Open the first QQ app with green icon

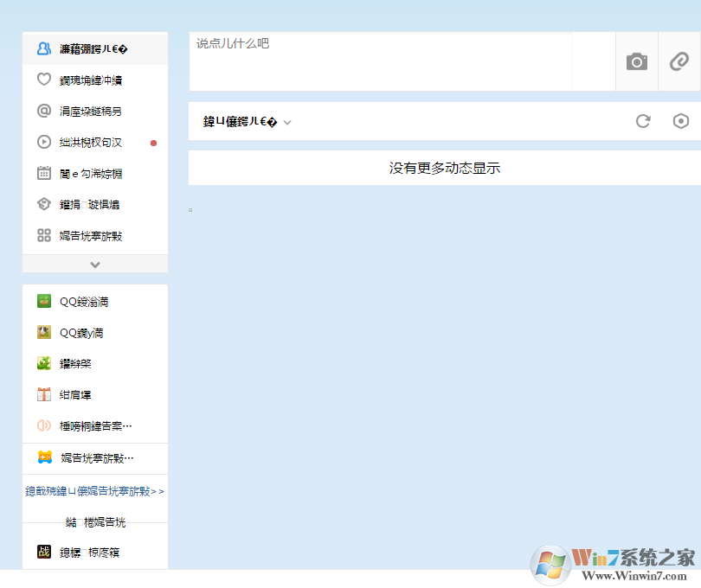pos(84,301)
